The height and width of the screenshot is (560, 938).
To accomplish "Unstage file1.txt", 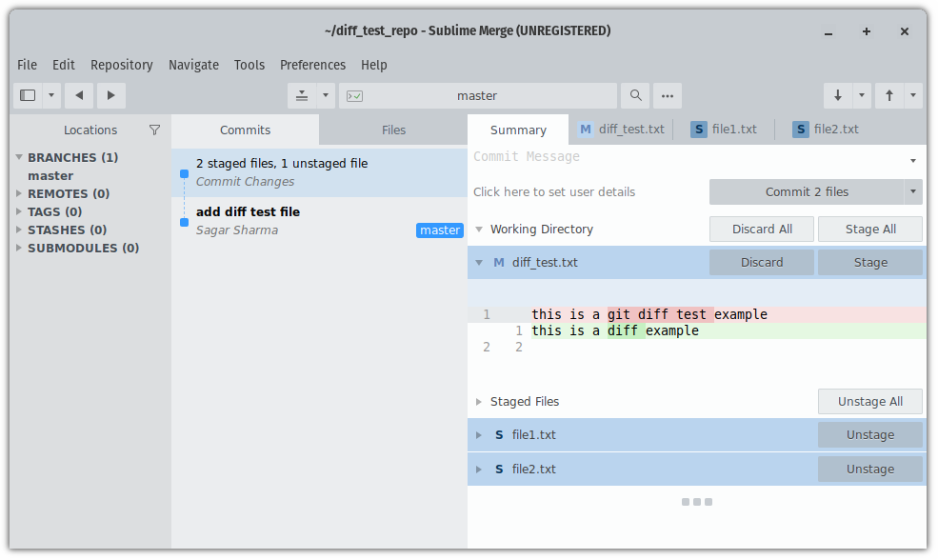I will (869, 434).
